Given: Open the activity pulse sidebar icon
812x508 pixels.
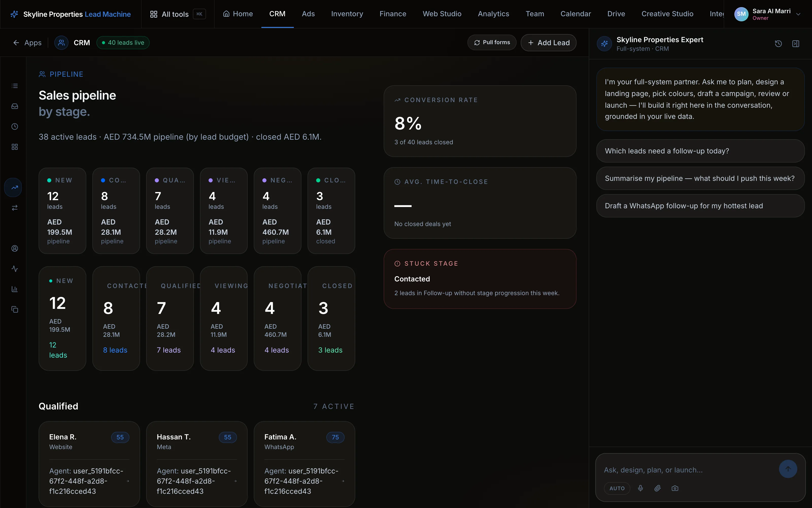Looking at the screenshot, I should 14,269.
